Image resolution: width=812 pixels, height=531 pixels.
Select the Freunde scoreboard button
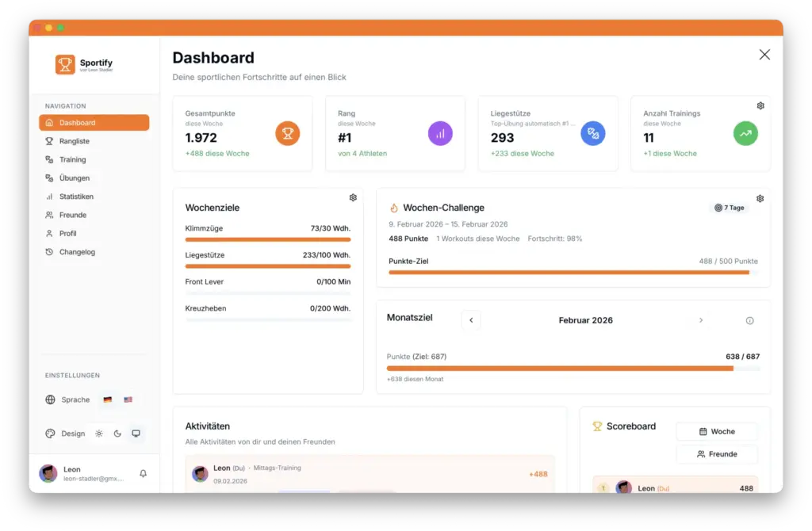coord(716,454)
